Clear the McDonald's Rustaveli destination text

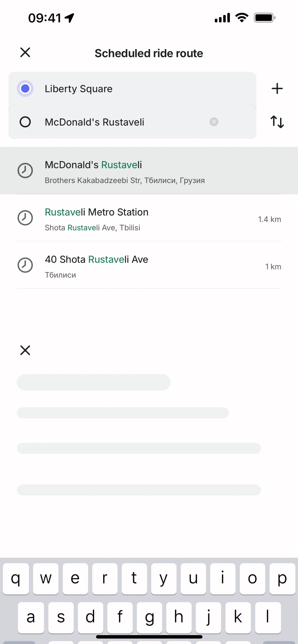click(x=214, y=122)
